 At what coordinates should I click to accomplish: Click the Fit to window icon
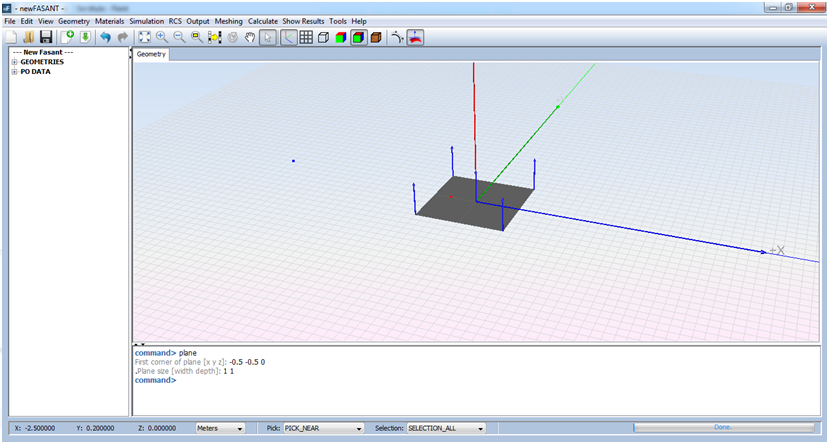(x=145, y=37)
